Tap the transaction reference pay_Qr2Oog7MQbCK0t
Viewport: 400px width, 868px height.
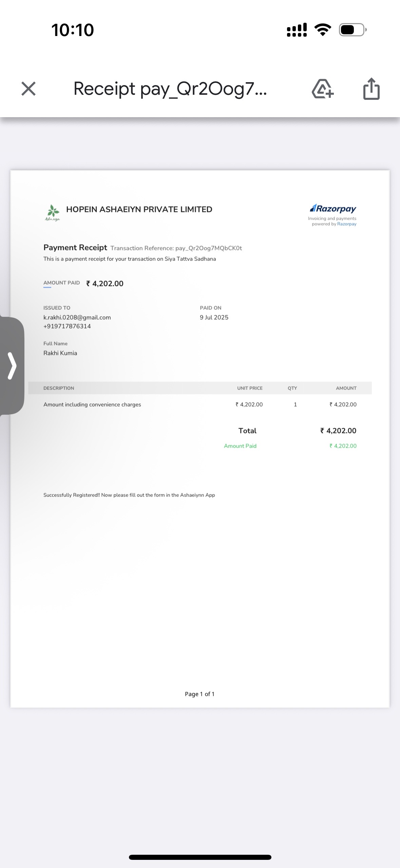coord(209,248)
